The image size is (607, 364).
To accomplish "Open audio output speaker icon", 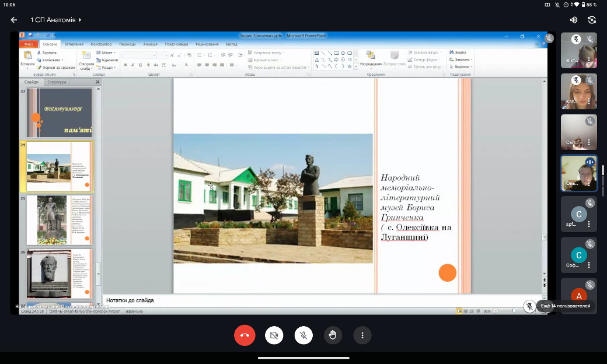I will pyautogui.click(x=574, y=20).
